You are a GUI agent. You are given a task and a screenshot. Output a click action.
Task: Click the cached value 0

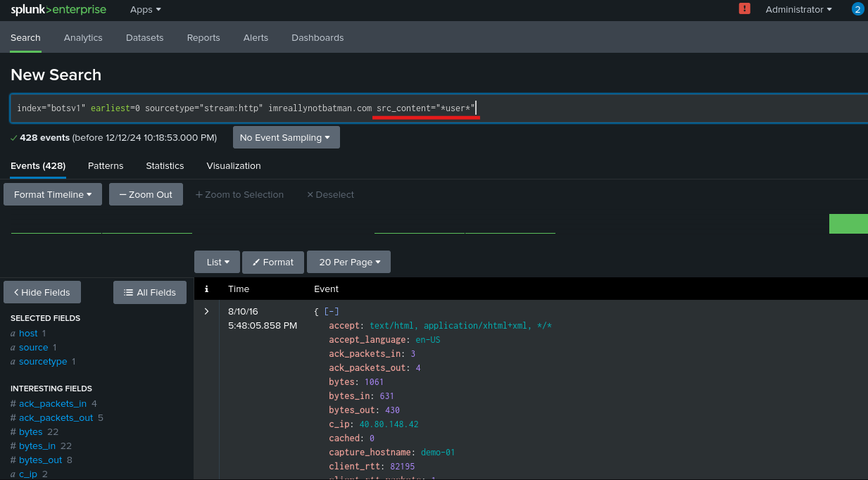coord(372,438)
